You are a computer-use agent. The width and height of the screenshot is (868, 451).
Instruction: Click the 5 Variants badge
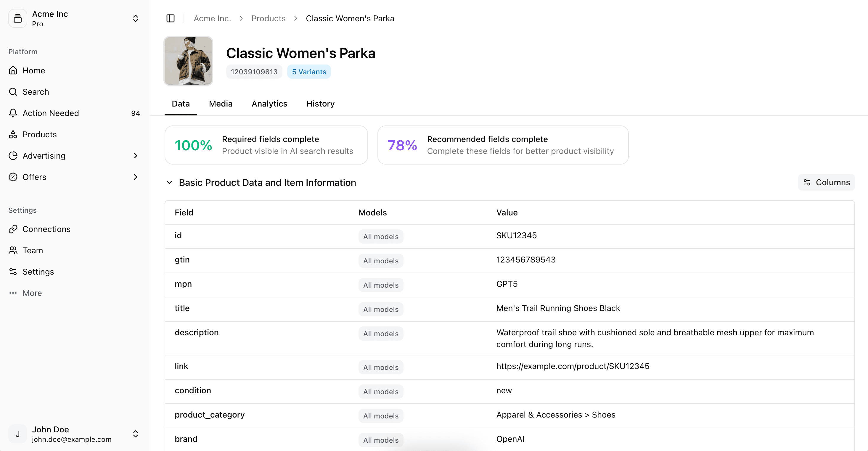pyautogui.click(x=309, y=71)
